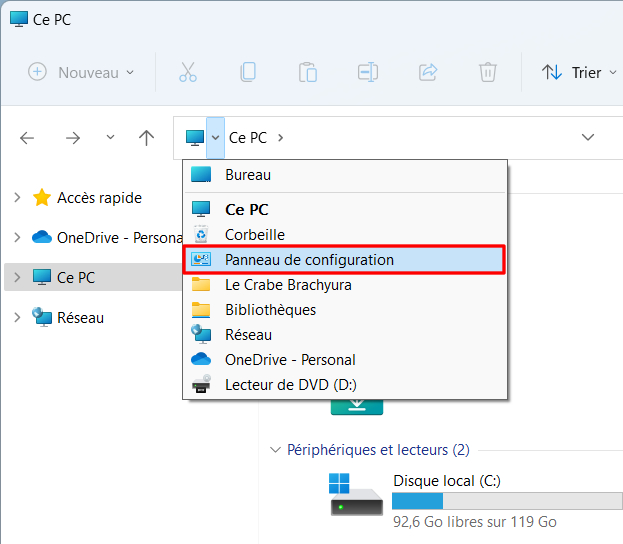Screen dimensions: 623x544
Task: Select Accès rapide in navigation pane
Action: (x=99, y=197)
